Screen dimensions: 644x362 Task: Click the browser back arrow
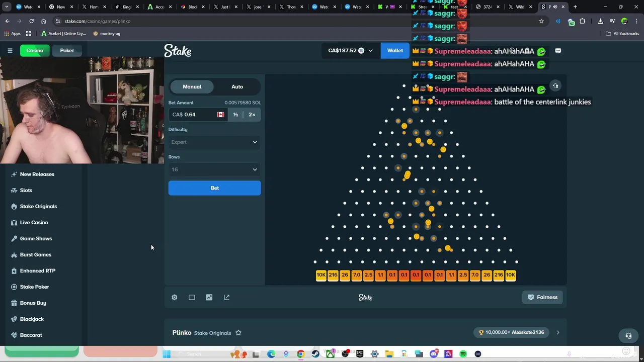(7, 21)
